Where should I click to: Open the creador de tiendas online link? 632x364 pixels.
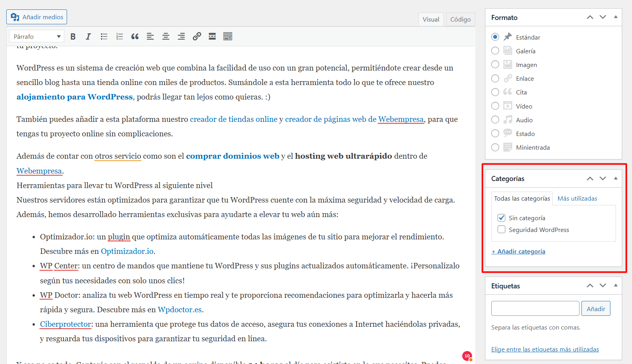(x=234, y=119)
